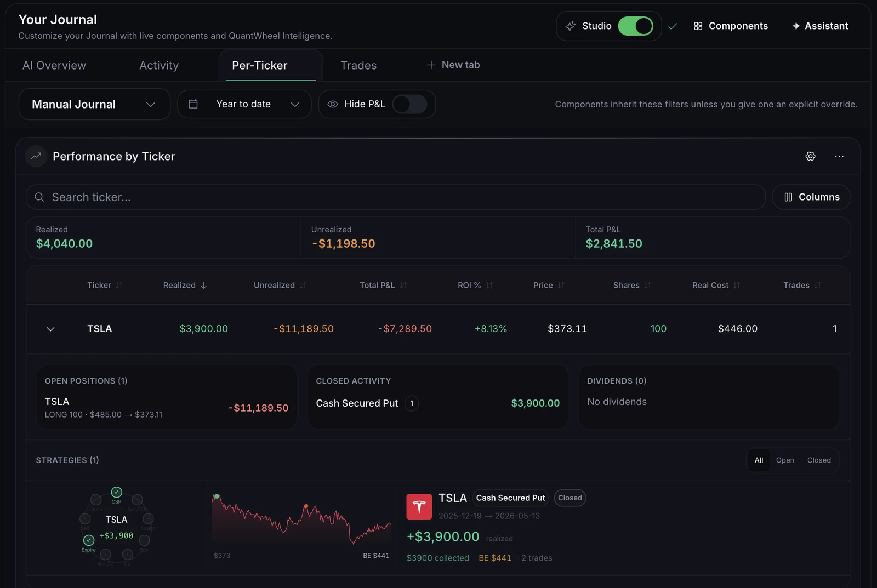The width and height of the screenshot is (877, 588).
Task: Open the Performance by Ticker settings gear
Action: 810,156
